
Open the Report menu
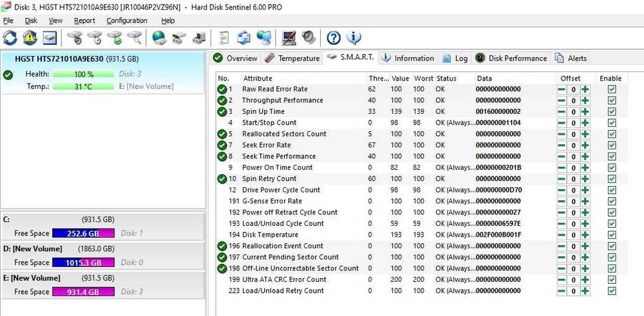click(x=84, y=21)
